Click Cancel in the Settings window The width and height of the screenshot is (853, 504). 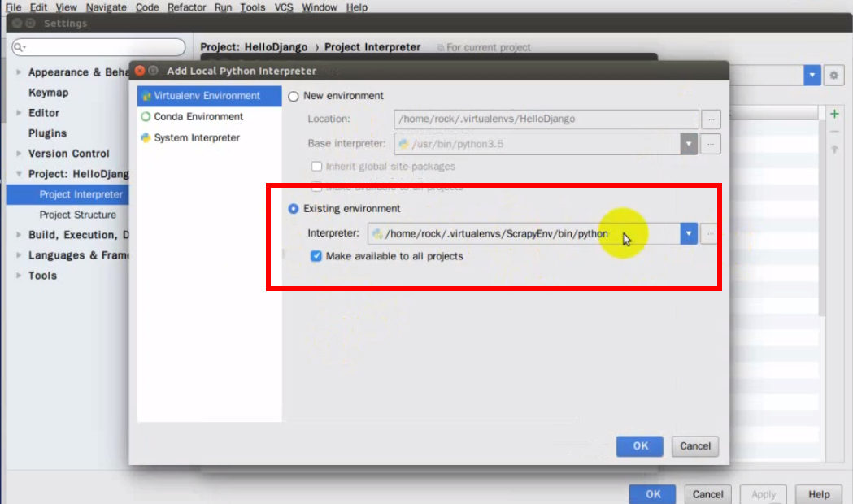(x=707, y=494)
